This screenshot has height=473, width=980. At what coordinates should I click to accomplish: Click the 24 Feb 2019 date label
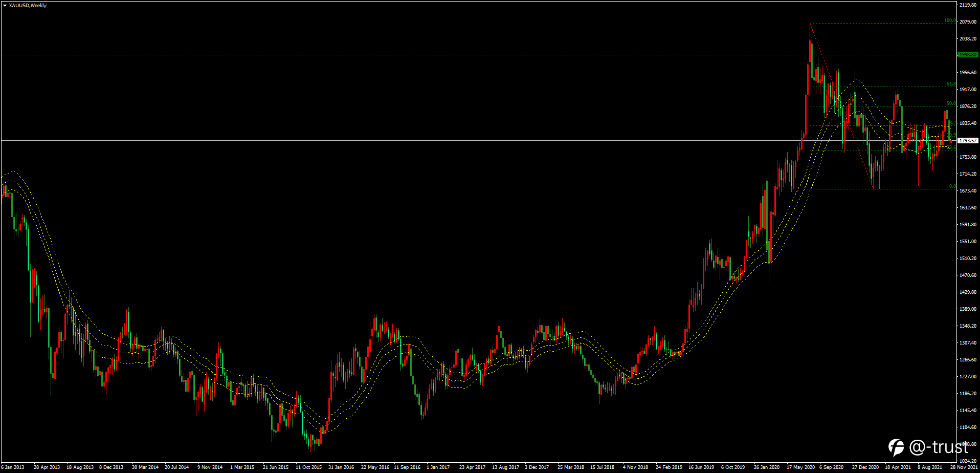(x=669, y=467)
